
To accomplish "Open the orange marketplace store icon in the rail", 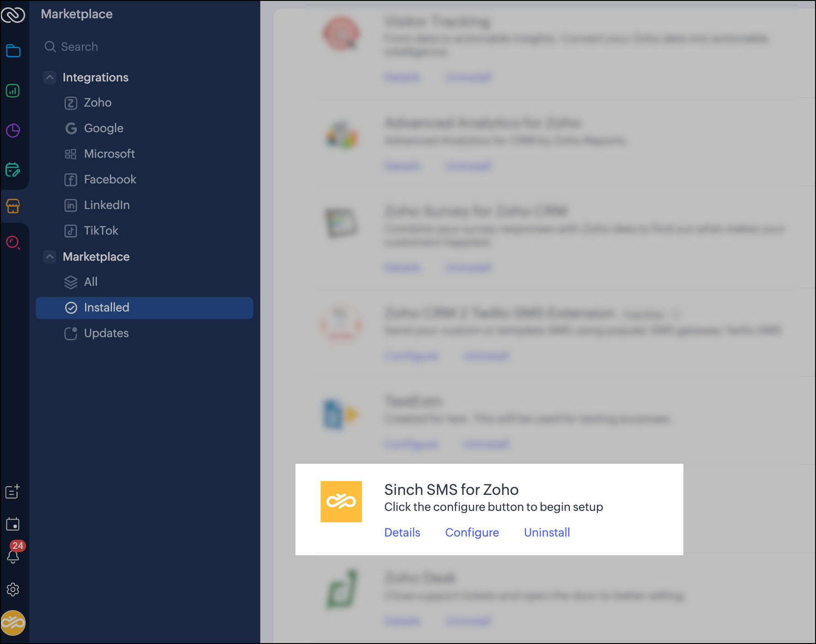I will pyautogui.click(x=13, y=206).
